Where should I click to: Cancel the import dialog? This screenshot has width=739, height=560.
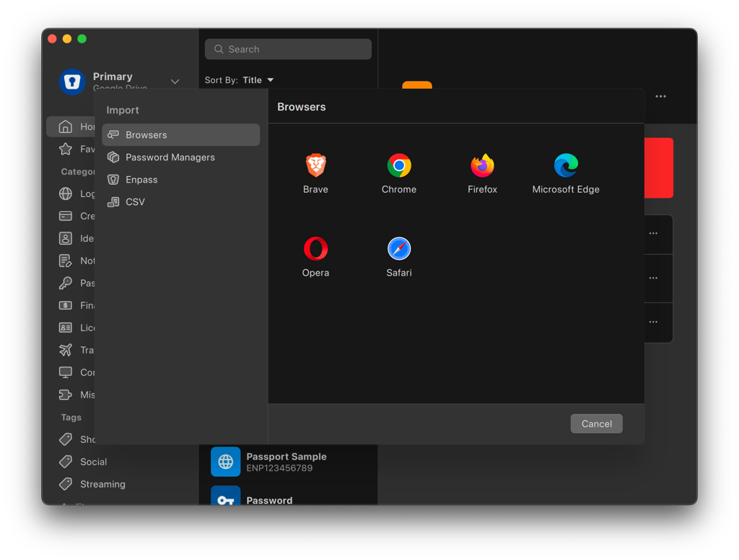pos(596,424)
